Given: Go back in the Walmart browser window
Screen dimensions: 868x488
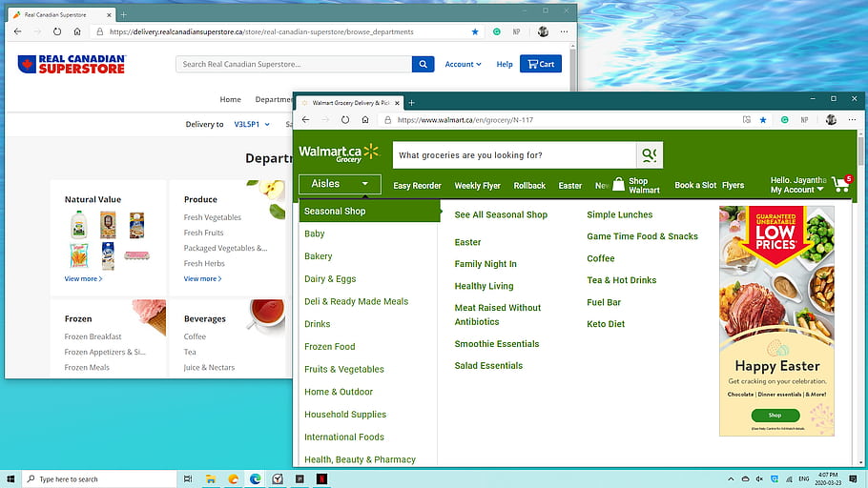Looking at the screenshot, I should (x=305, y=119).
